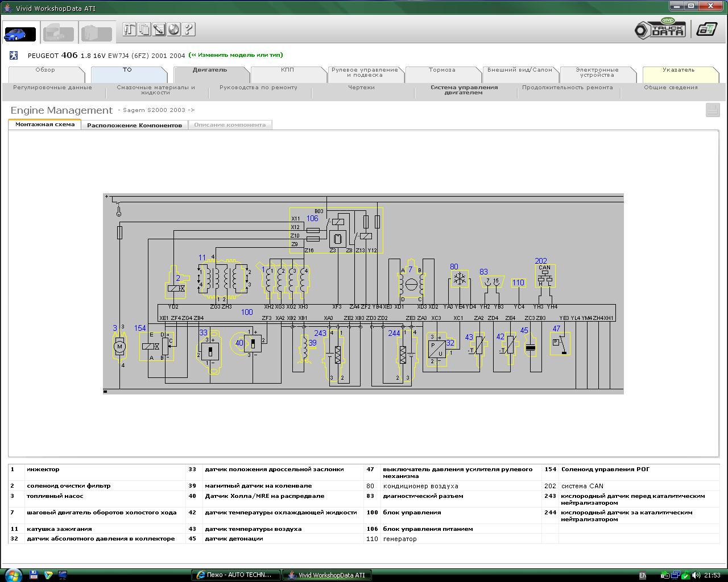The width and height of the screenshot is (728, 582).
Task: Click the Peugeot lion brand icon
Action: (14, 56)
